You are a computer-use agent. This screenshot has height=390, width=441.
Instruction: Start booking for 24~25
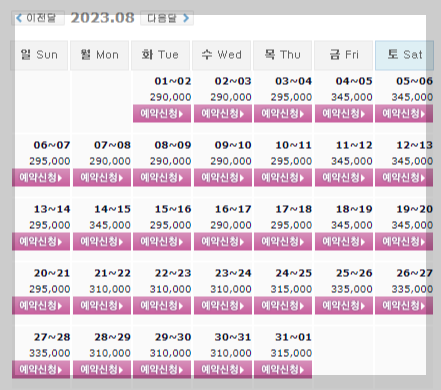coord(283,306)
